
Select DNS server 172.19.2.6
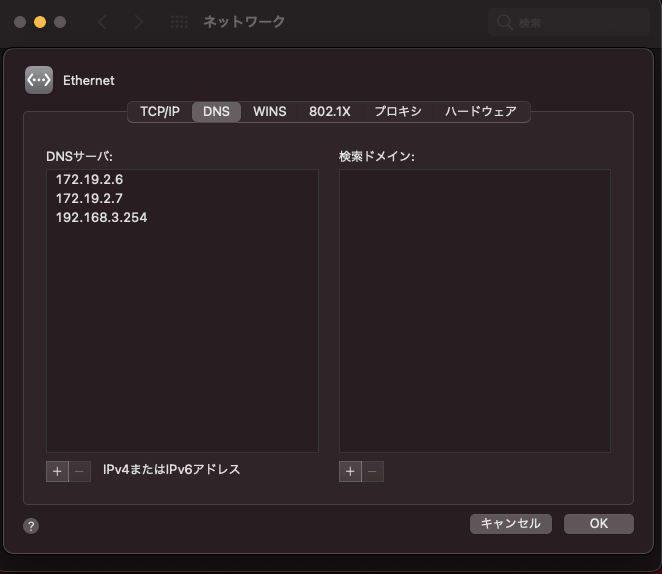[89, 179]
